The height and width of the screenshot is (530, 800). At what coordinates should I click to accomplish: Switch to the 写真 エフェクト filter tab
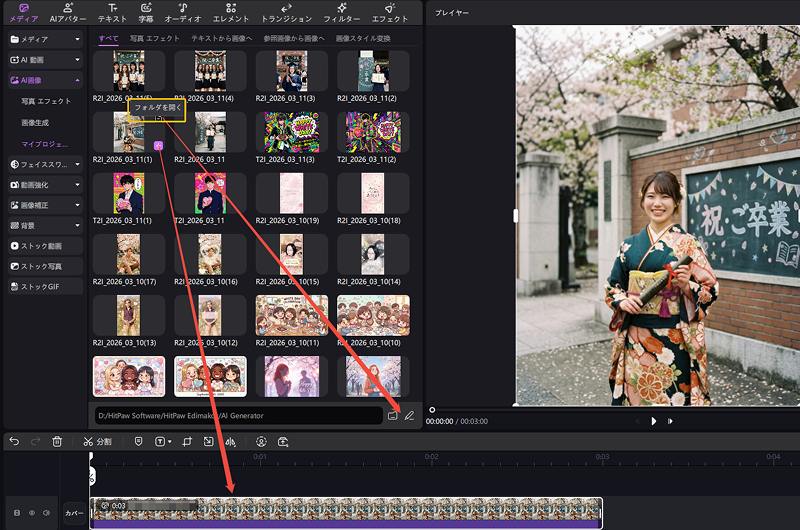(x=154, y=37)
